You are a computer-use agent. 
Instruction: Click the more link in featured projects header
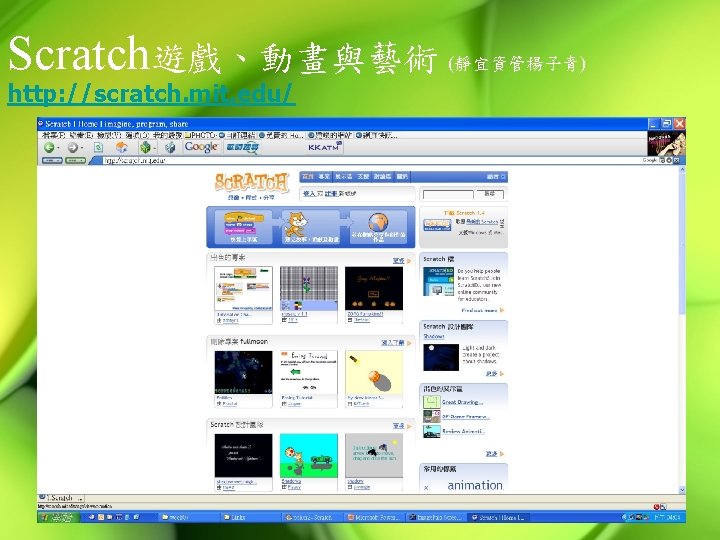tap(399, 261)
